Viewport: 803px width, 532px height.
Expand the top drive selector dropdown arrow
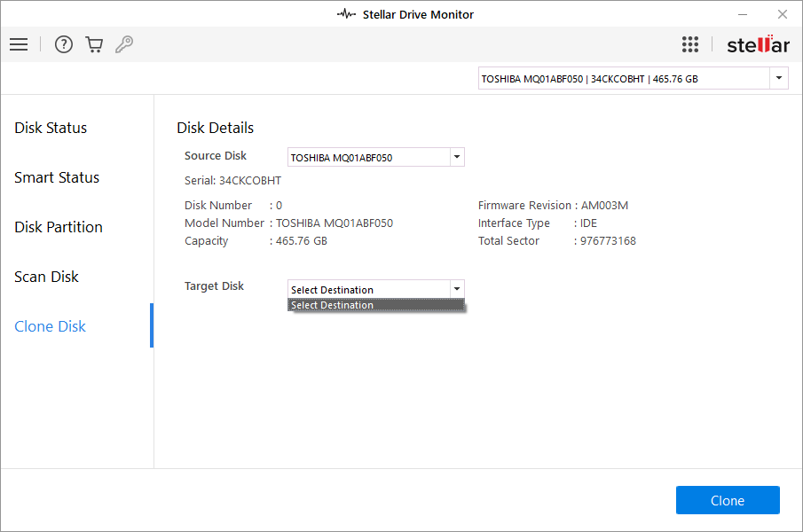tap(779, 78)
